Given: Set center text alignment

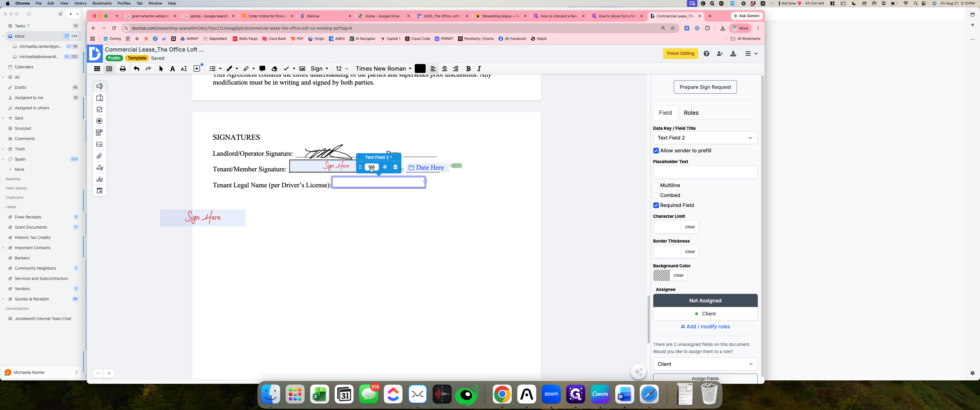Looking at the screenshot, I should tap(444, 68).
